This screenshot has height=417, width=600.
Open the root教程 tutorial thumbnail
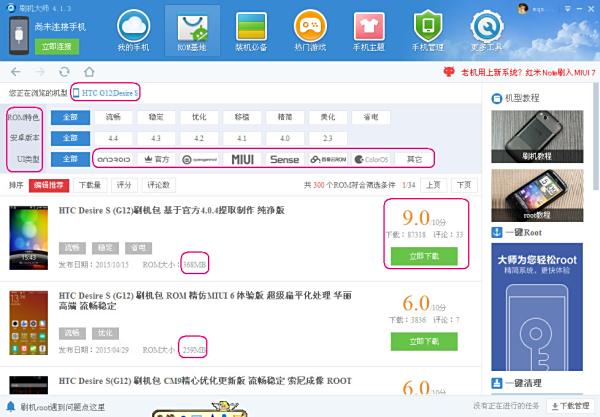click(x=537, y=195)
